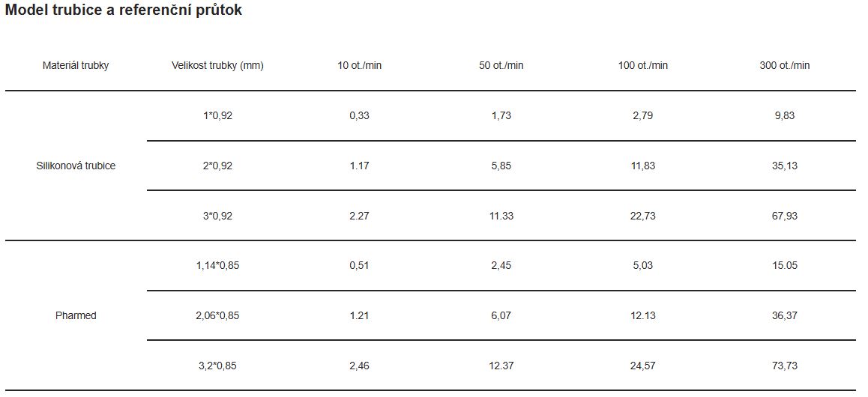Select the 10 ot./min column header

359,65
